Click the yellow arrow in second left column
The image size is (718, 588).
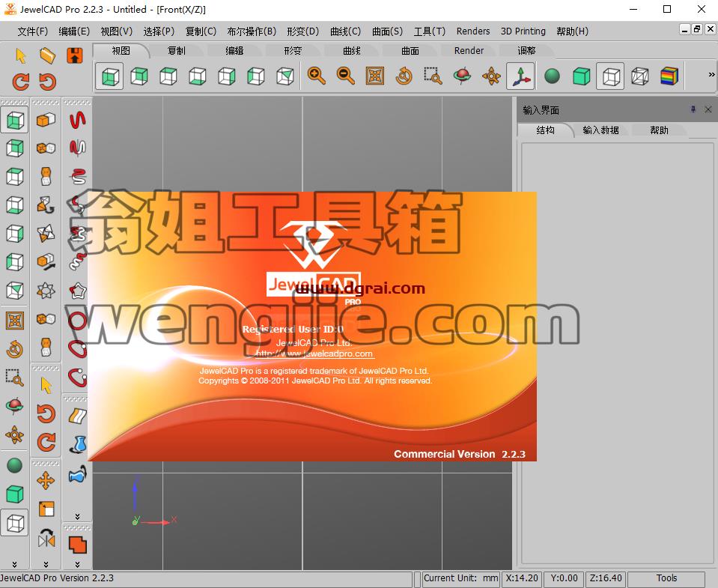pos(46,385)
